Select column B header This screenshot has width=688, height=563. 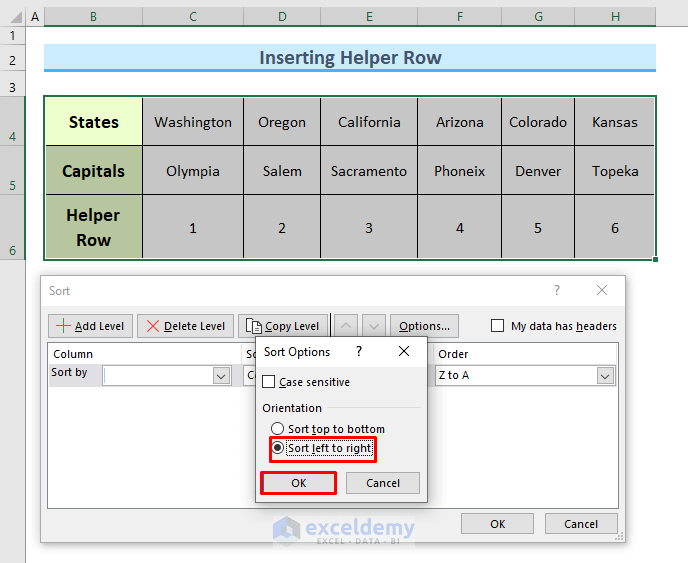point(93,17)
